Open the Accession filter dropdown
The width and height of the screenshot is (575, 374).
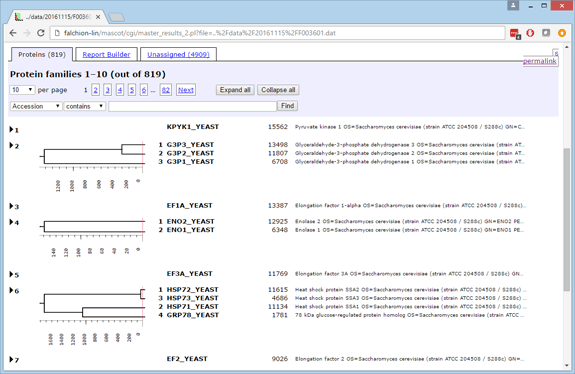click(x=36, y=106)
